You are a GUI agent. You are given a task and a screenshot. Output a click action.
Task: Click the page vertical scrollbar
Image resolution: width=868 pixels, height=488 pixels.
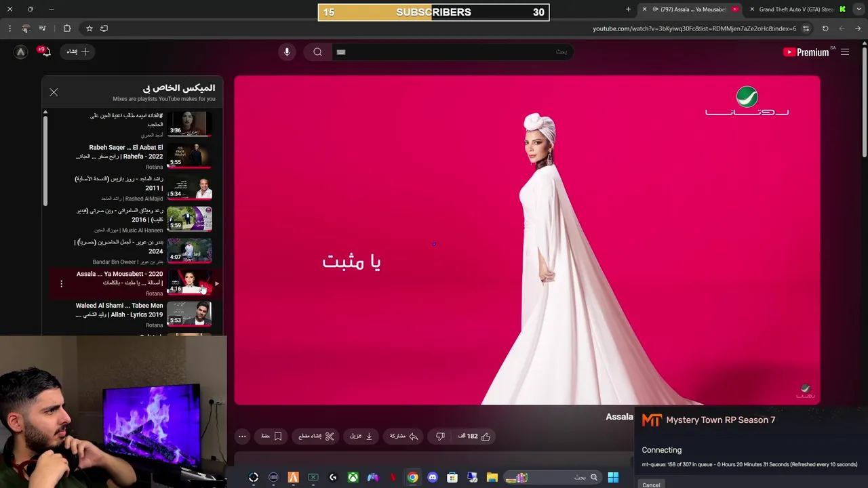pyautogui.click(x=864, y=102)
